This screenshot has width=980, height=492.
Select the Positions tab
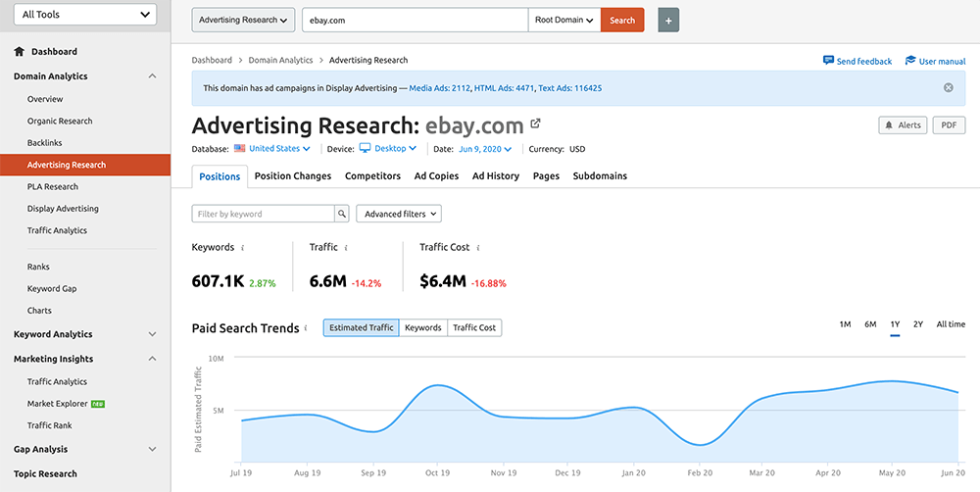pos(220,176)
